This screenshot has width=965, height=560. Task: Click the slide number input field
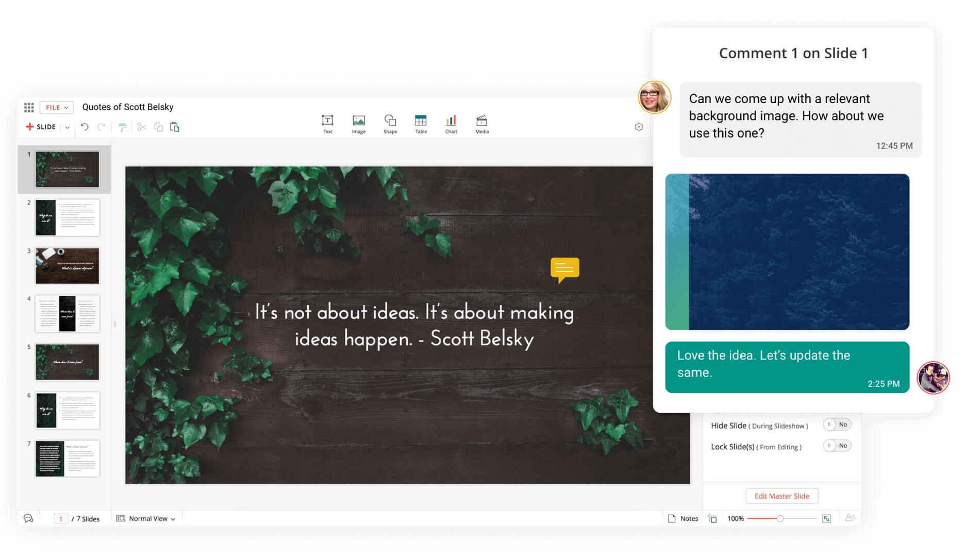tap(61, 519)
